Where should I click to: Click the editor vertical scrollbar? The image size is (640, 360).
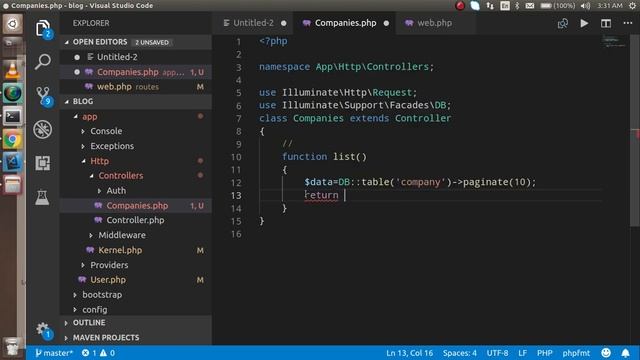tap(635, 131)
